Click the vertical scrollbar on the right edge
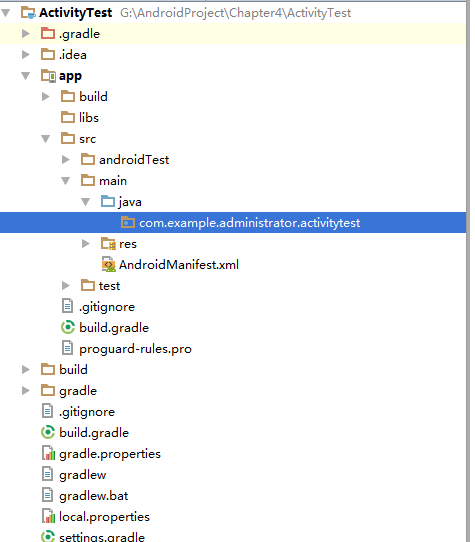Screen dimensions: 475x542 tap(468, 271)
